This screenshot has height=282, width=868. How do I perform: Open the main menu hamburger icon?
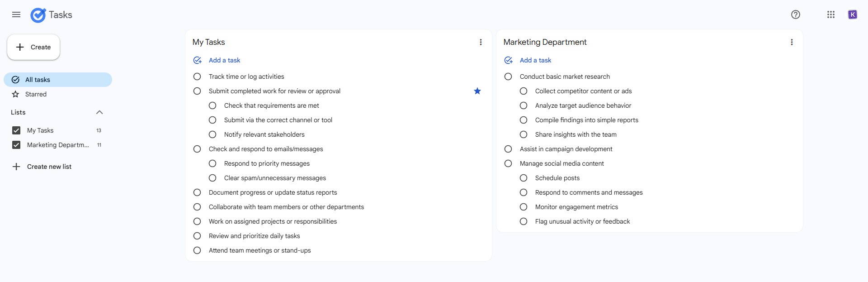[16, 14]
